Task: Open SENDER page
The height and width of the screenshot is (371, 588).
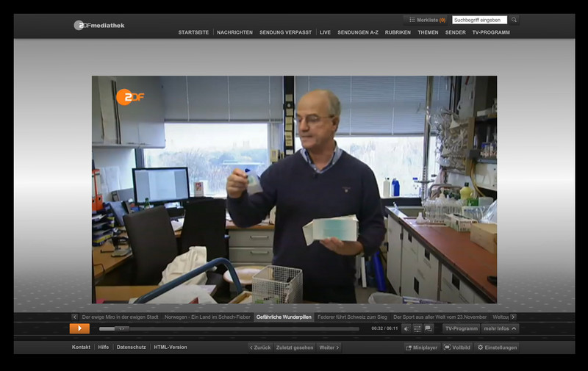Action: [455, 32]
